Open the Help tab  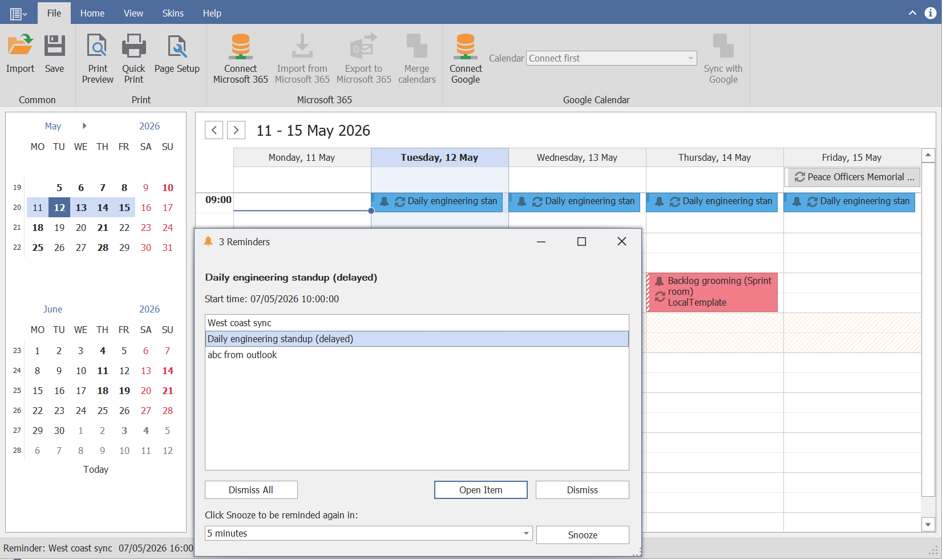(212, 13)
